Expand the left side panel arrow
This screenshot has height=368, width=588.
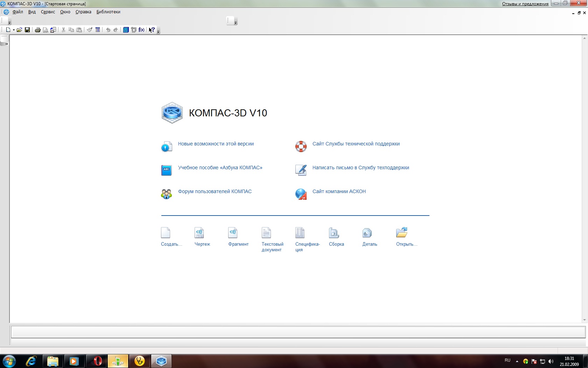coord(6,44)
